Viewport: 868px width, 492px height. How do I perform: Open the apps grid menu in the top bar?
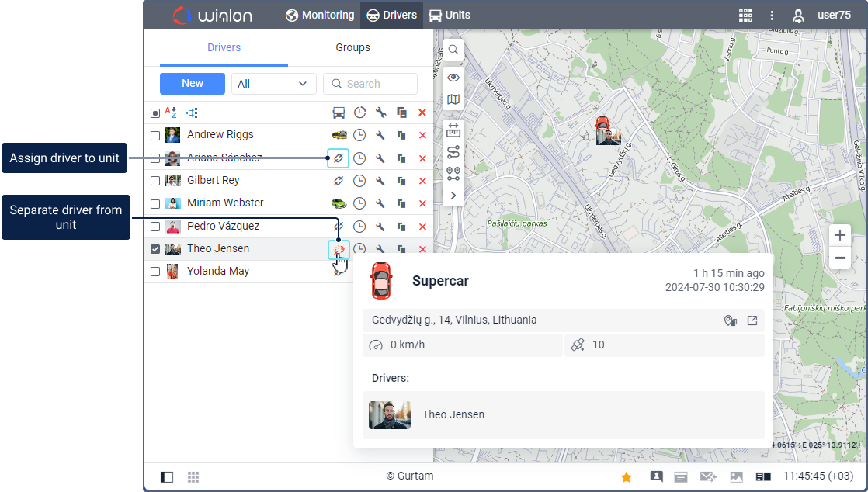[x=745, y=16]
